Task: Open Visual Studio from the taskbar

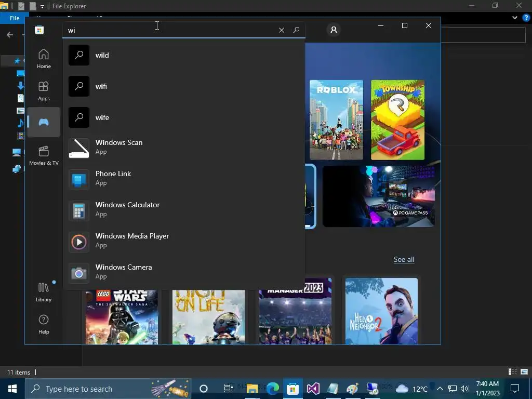Action: click(313, 389)
